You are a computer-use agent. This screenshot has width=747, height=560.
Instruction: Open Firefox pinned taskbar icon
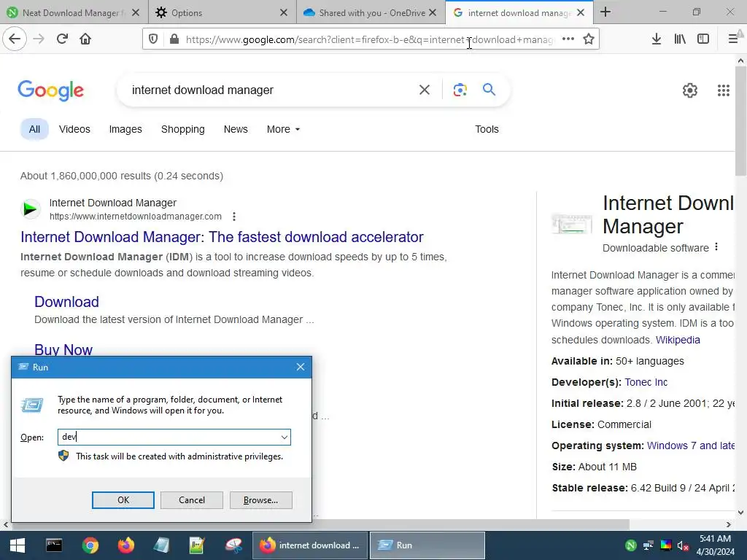coord(125,545)
